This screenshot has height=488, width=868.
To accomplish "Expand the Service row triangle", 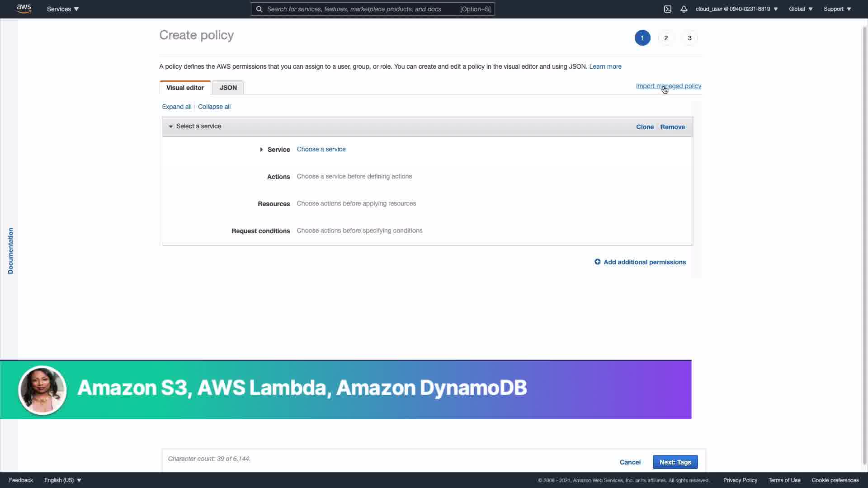I will (x=261, y=150).
